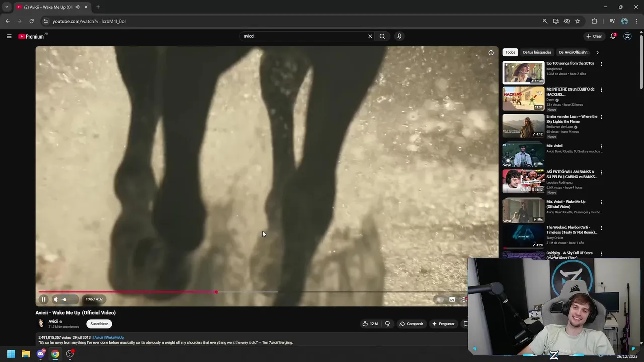Open options for Mix: Avicii
Viewport: 644px width, 362px height.
pos(601,146)
